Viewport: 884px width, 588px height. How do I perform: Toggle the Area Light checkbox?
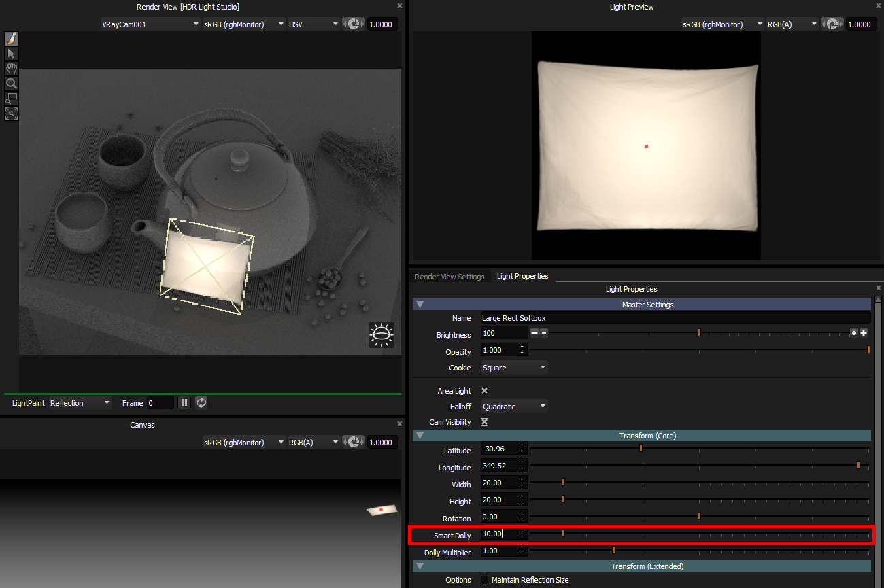point(485,391)
